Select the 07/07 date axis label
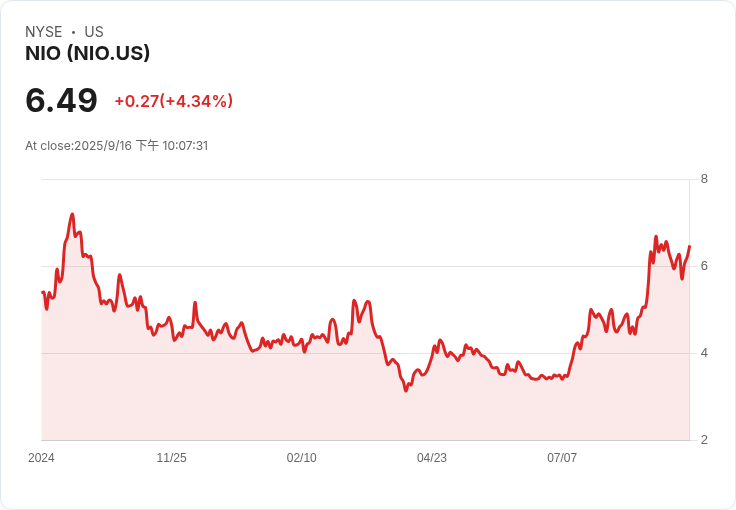This screenshot has height=510, width=736. [x=561, y=458]
